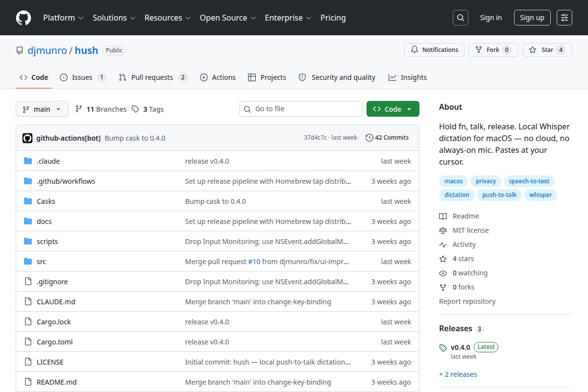Expand the Platform menu
The image size is (588, 392).
pyautogui.click(x=63, y=18)
